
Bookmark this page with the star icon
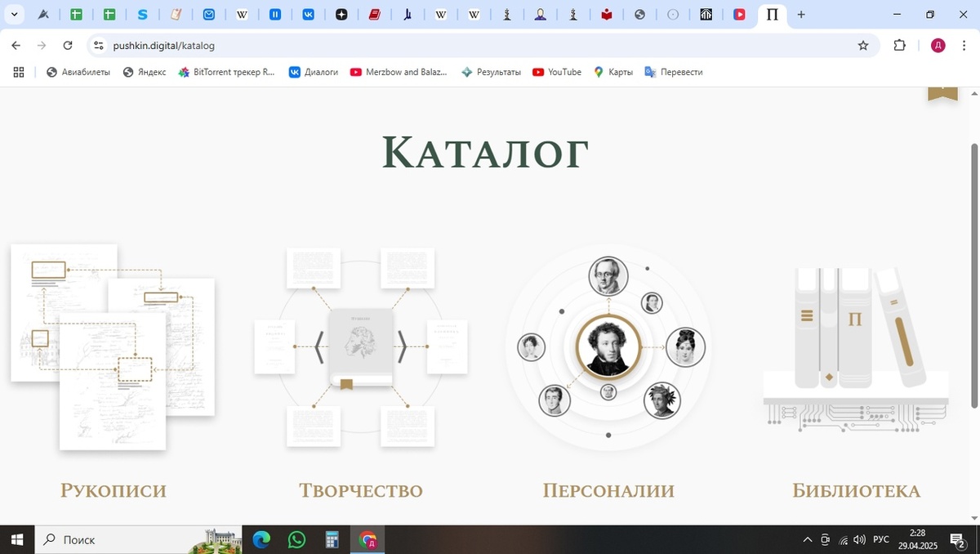[x=863, y=46]
